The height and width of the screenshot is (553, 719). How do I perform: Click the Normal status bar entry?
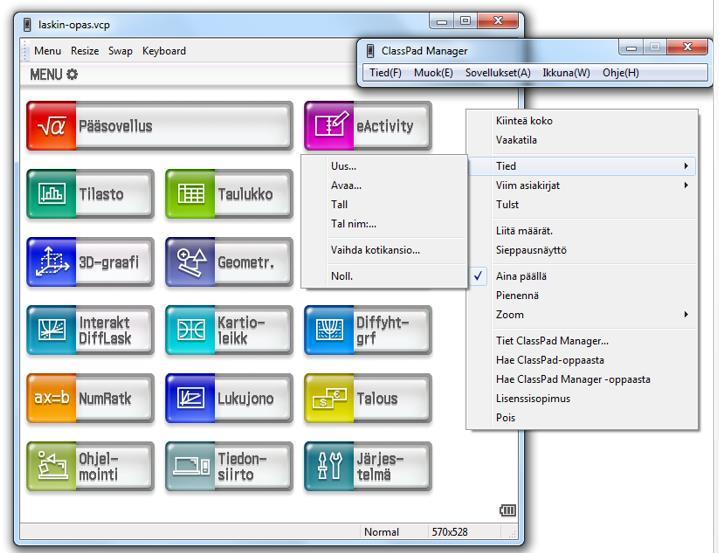[382, 532]
